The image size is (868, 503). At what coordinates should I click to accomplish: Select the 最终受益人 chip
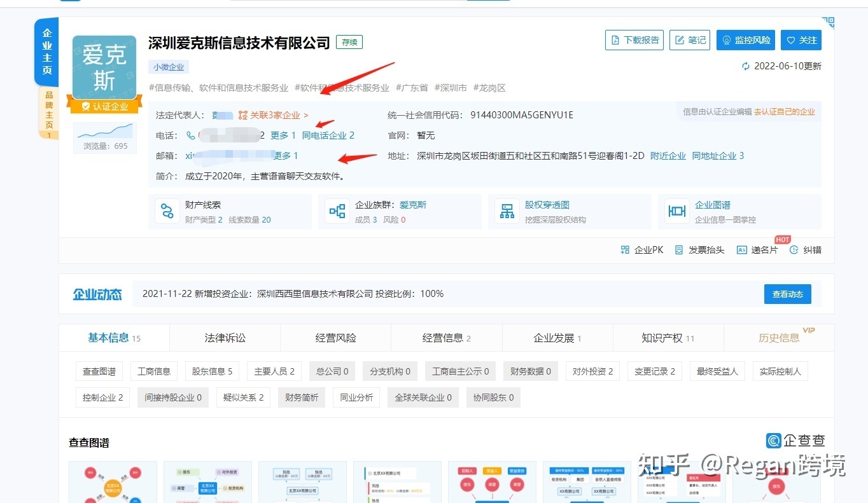[717, 371]
